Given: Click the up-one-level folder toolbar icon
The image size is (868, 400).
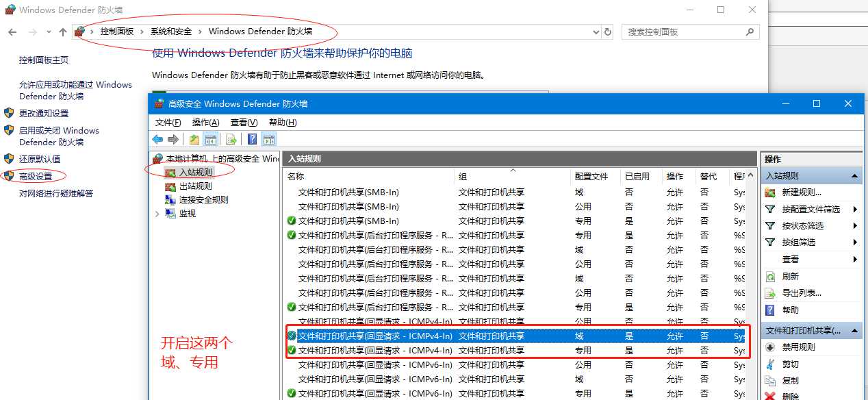Looking at the screenshot, I should pos(194,140).
